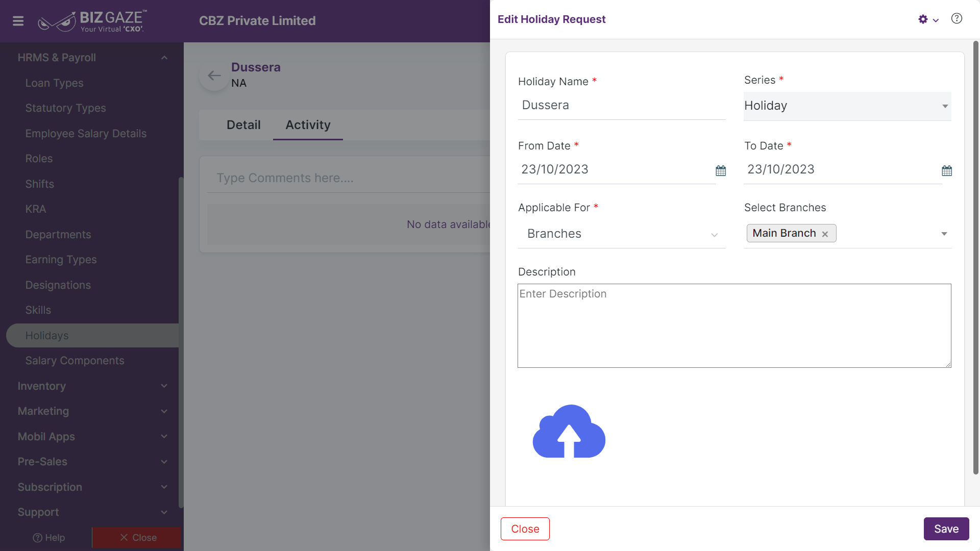This screenshot has height=551, width=980.
Task: Select Holidays in sidebar
Action: pyautogui.click(x=92, y=336)
